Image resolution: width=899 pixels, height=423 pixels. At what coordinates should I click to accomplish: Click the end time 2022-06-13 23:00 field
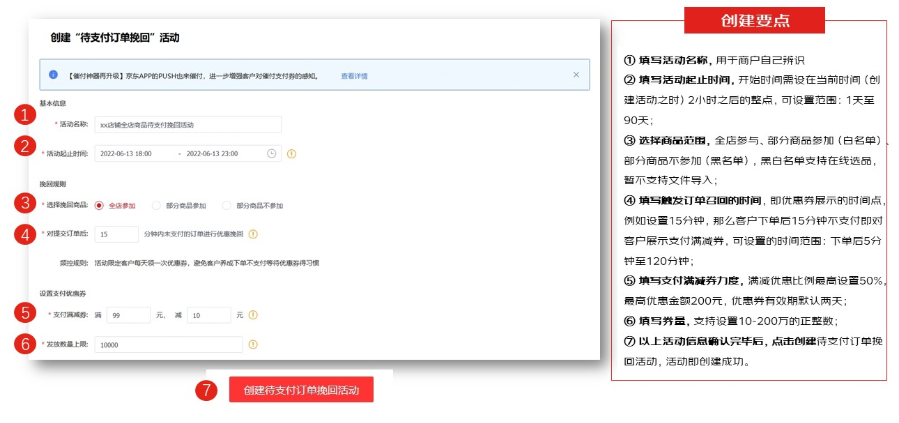[219, 153]
